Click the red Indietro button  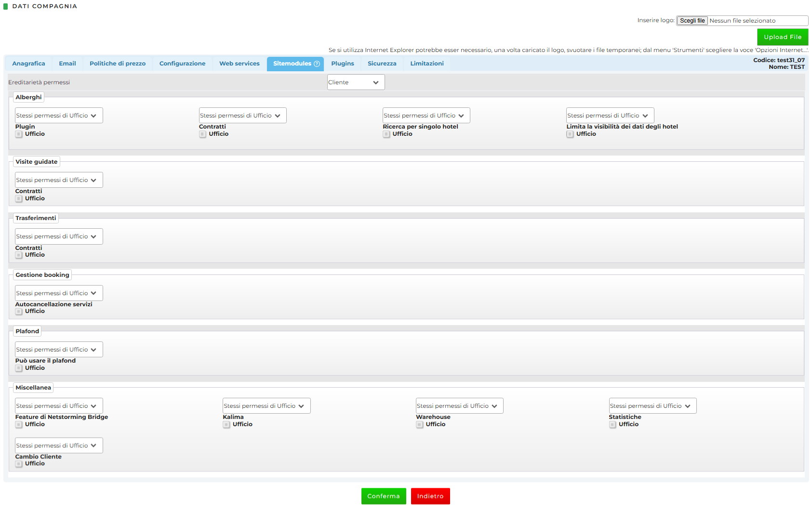(x=430, y=496)
